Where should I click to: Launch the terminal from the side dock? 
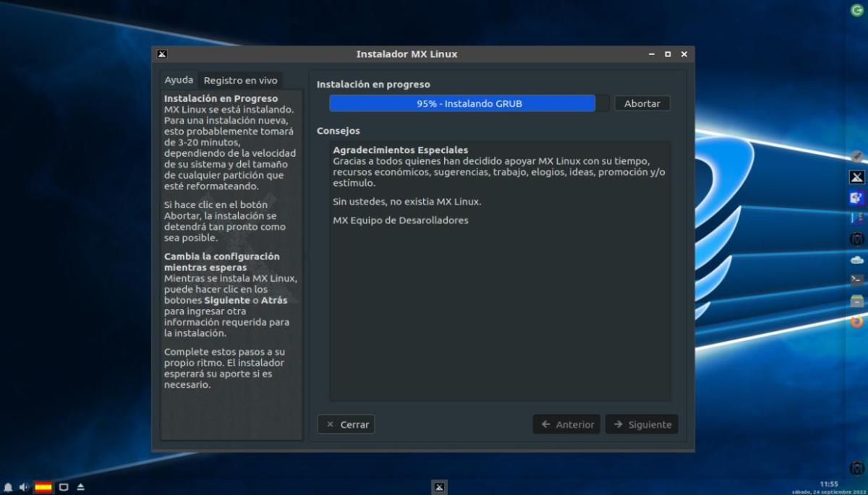[856, 279]
